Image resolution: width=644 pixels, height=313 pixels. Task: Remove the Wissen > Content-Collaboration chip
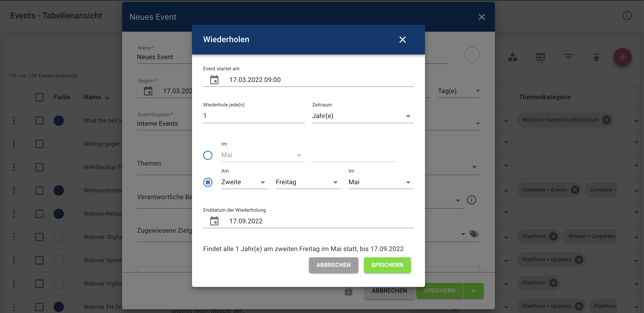click(606, 120)
